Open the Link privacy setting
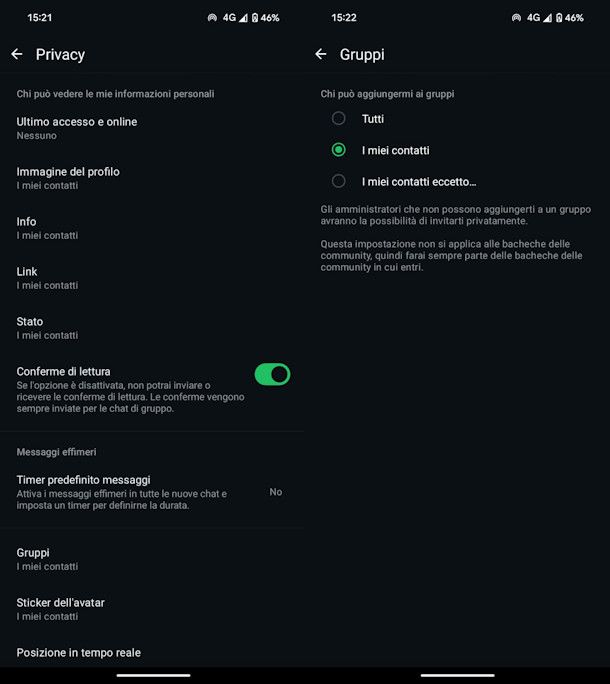Viewport: 610px width, 684px height. 47,278
